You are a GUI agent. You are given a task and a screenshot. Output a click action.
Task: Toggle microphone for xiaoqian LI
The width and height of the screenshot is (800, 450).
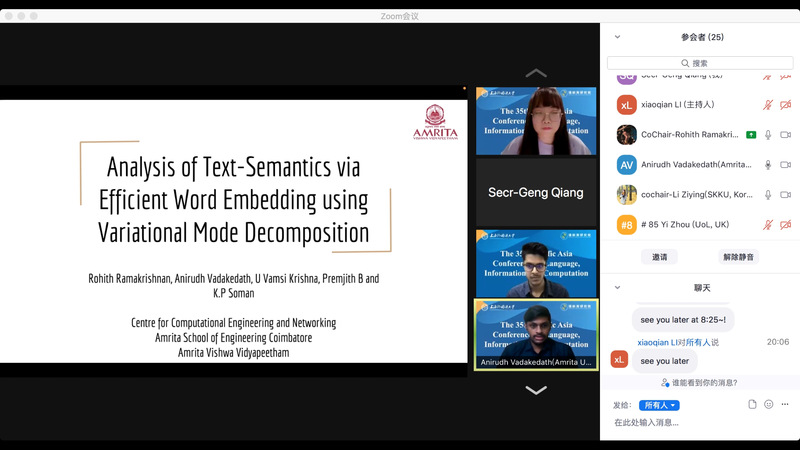768,105
